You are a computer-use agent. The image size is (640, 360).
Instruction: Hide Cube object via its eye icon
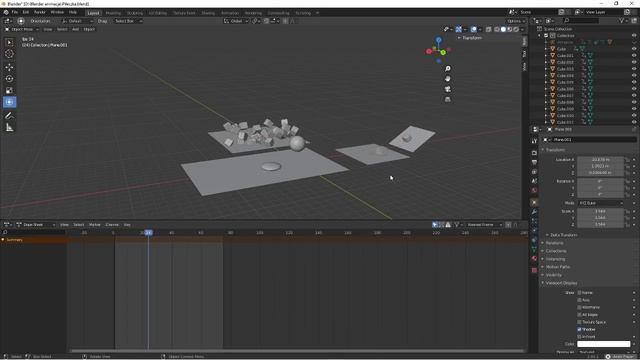(634, 49)
